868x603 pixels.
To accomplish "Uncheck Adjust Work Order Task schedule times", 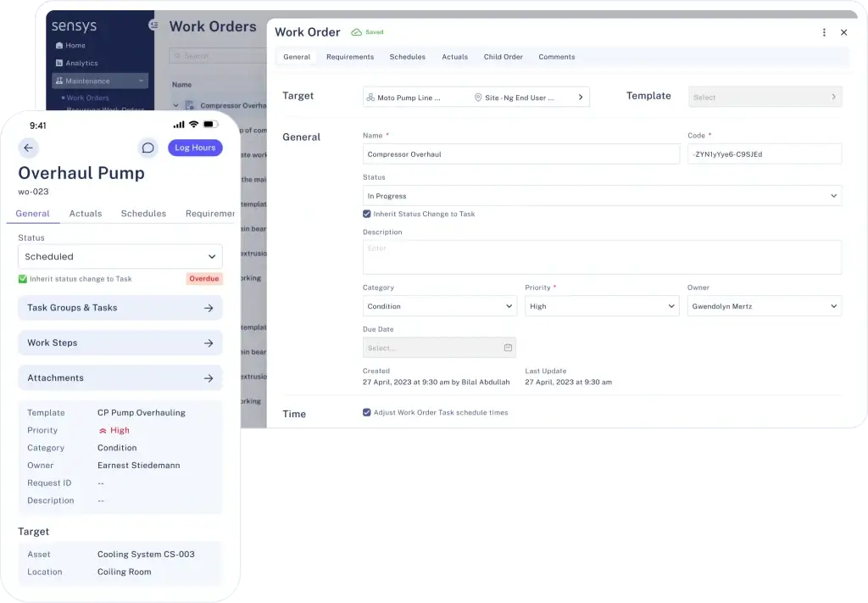I will pos(367,413).
